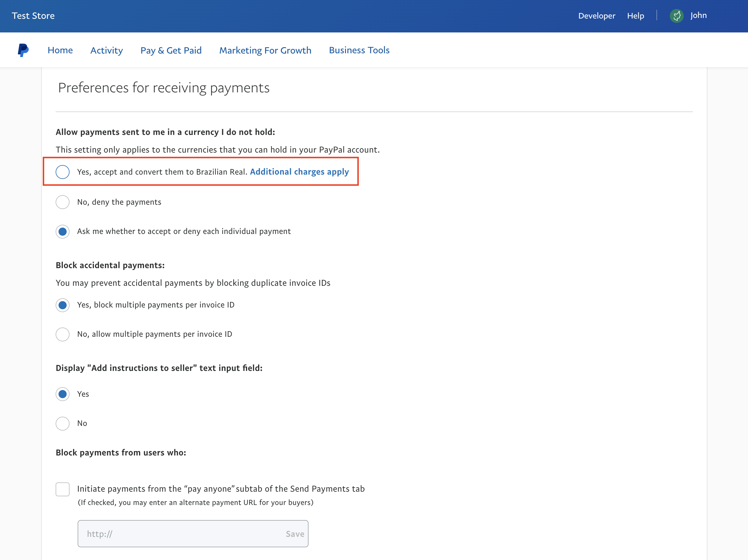Select 'Yes, block multiple payments per invoice ID'

click(63, 305)
